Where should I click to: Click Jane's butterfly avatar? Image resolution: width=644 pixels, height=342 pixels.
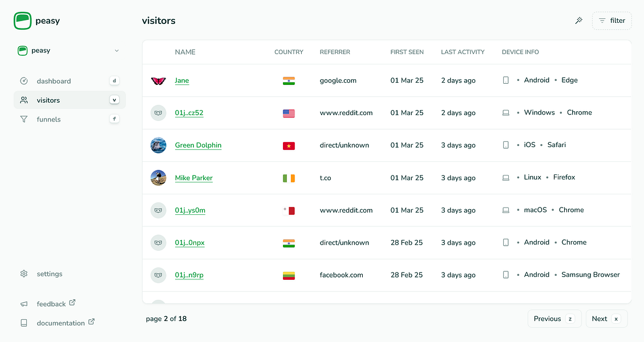(x=158, y=81)
